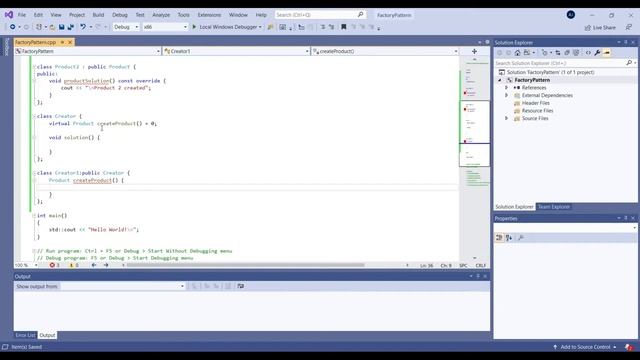The height and width of the screenshot is (360, 640).
Task: Click the split editor plus icon
Action: coord(474,51)
